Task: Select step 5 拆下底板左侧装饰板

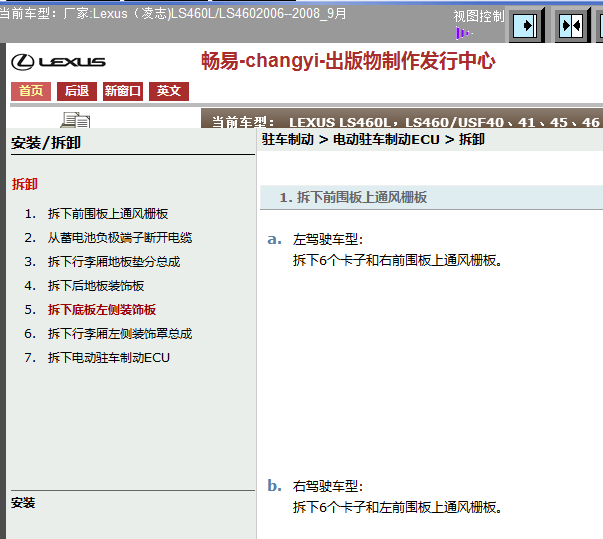Action: (102, 310)
